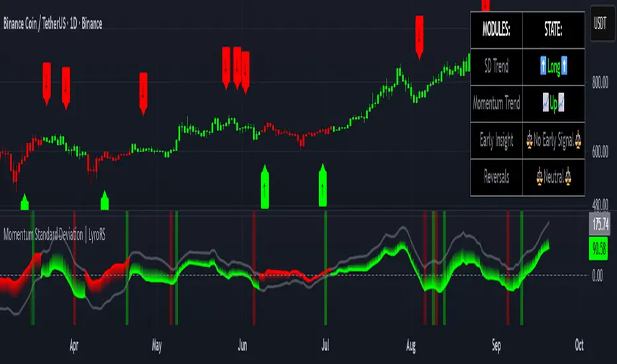Click the Binance Coin / TetherUS symbol title
The width and height of the screenshot is (617, 364).
tap(53, 24)
